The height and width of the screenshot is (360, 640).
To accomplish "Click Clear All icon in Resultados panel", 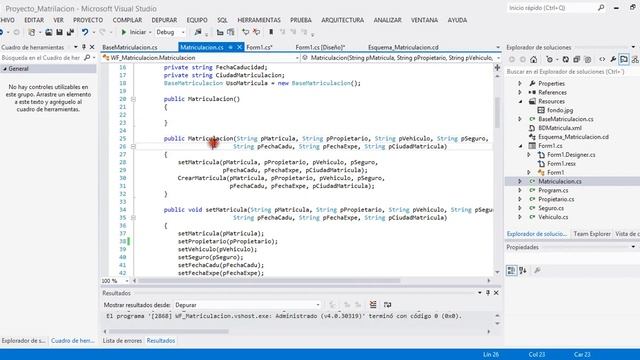I will (x=373, y=304).
